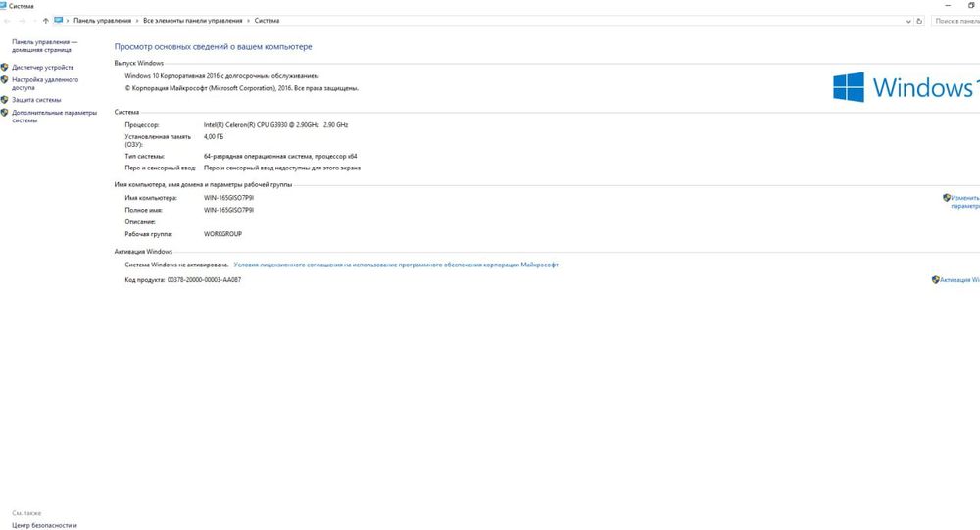Click shield icon beside Настройка удаленного доступа
Image resolution: width=980 pixels, height=530 pixels.
pyautogui.click(x=4, y=80)
